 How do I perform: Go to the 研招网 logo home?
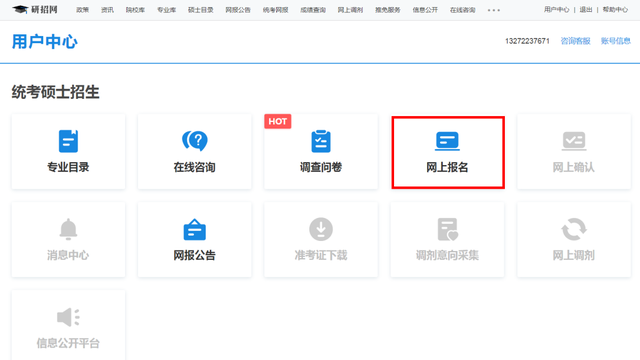[x=35, y=9]
